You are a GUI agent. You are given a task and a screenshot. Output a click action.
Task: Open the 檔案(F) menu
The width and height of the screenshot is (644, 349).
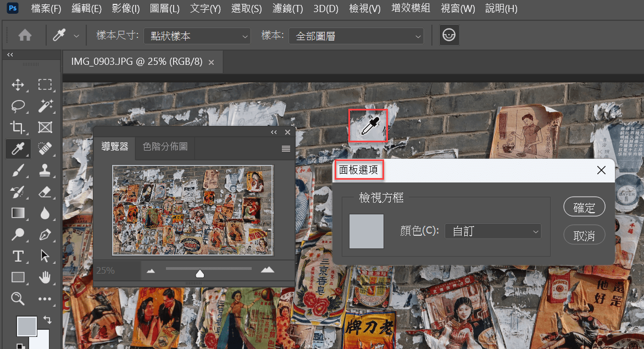pos(46,8)
